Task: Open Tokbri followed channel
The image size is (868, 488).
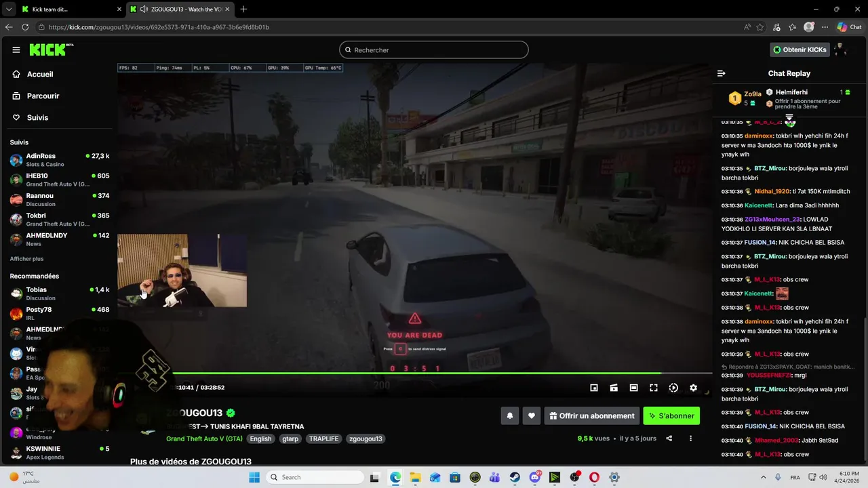Action: [59, 219]
